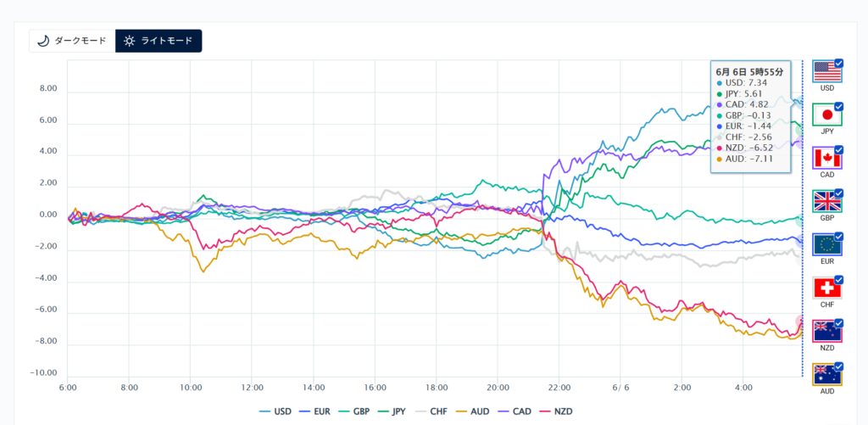This screenshot has width=868, height=425.
Task: Uncheck the EUR currency checkbox
Action: 838,236
